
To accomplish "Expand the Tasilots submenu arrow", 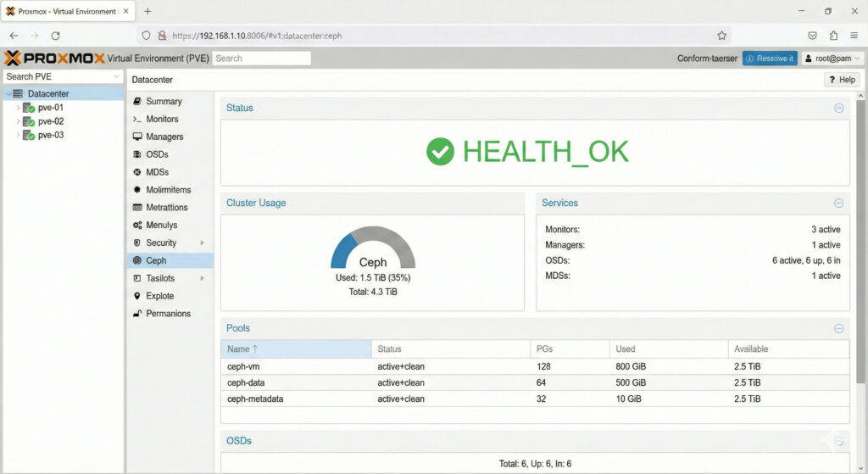I will click(x=202, y=278).
